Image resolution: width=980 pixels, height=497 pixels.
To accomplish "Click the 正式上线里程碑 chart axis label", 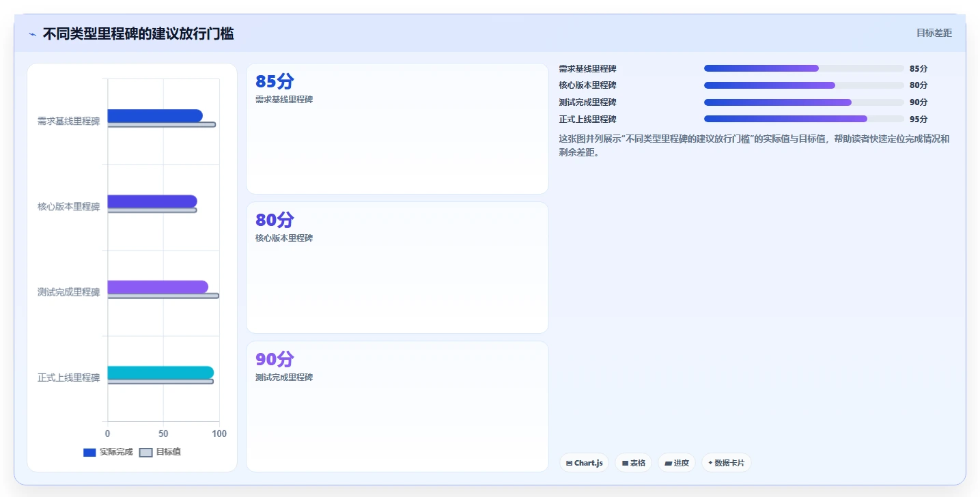I will tap(68, 378).
